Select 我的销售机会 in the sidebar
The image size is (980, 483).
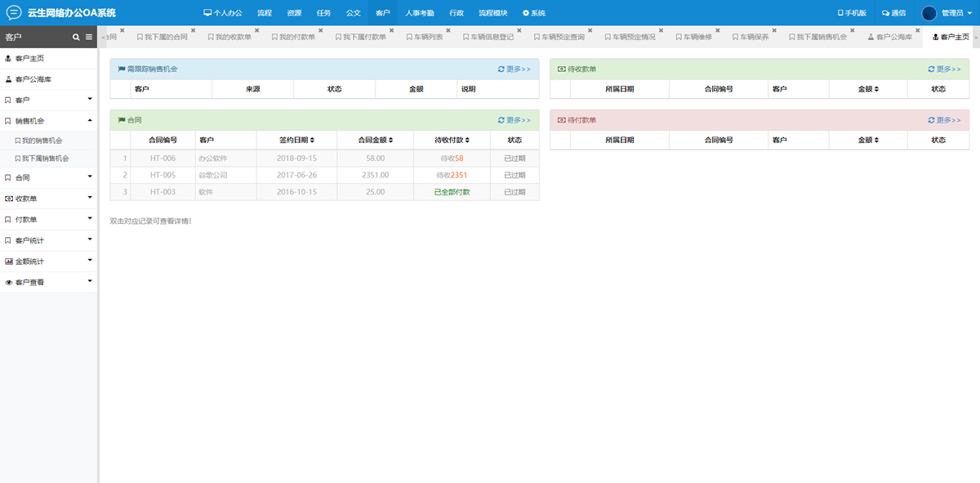coord(41,141)
